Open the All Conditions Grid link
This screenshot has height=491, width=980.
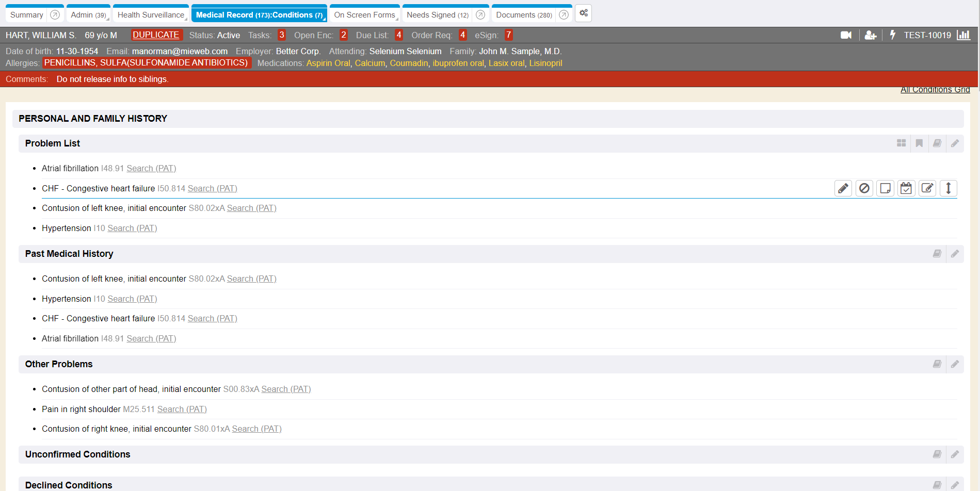(935, 90)
